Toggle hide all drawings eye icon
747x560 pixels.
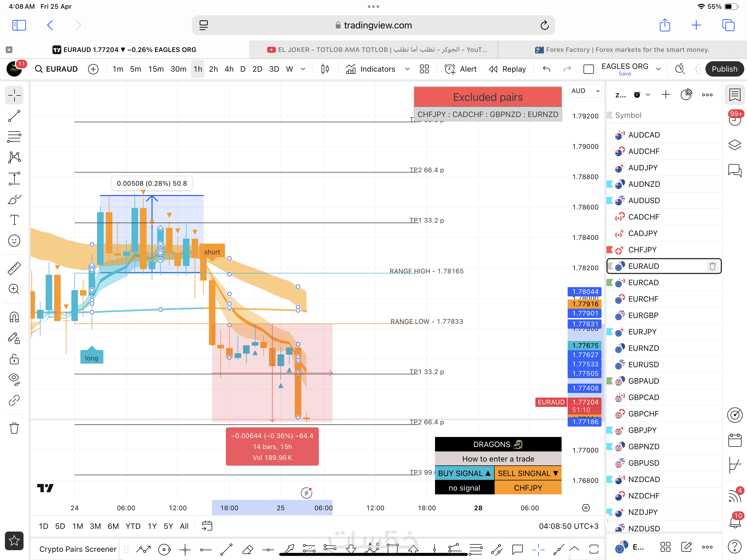click(x=14, y=379)
